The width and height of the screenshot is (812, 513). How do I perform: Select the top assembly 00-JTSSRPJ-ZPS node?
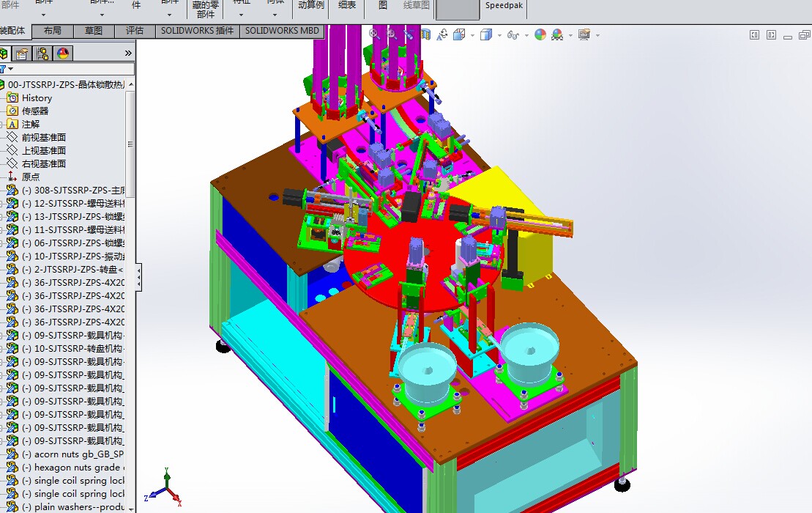pos(62,84)
